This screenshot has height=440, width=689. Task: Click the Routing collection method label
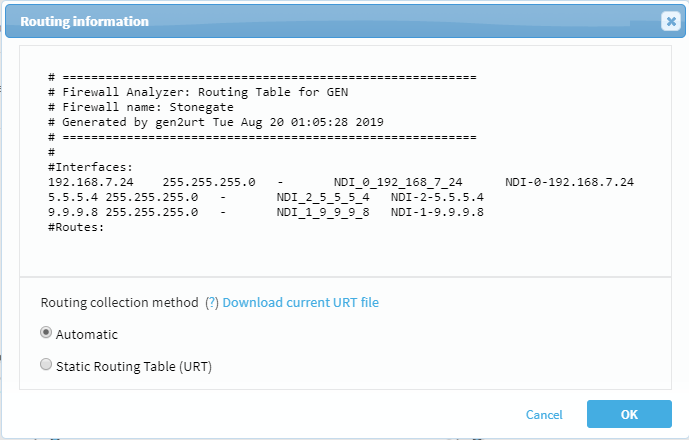(119, 303)
